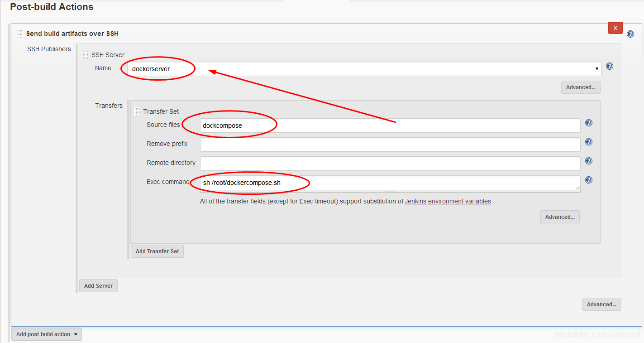Image resolution: width=644 pixels, height=343 pixels.
Task: Open the SSH Server Name dropdown
Action: coord(365,69)
